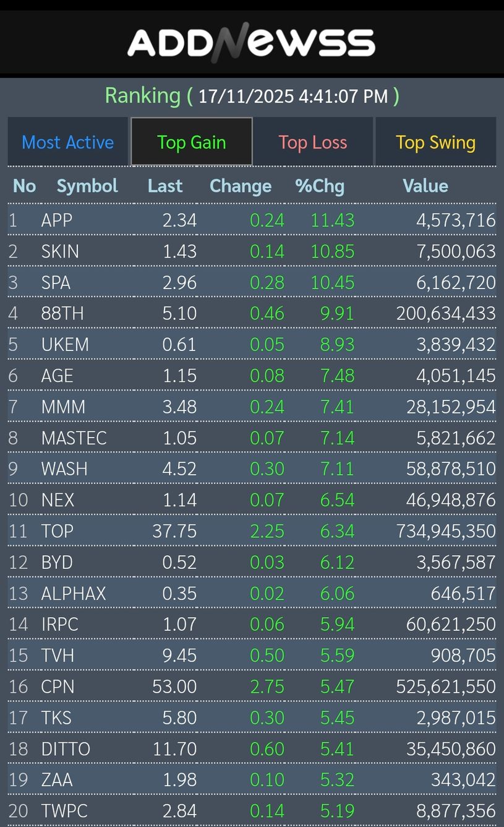Click the %Chg column header

pos(320,186)
